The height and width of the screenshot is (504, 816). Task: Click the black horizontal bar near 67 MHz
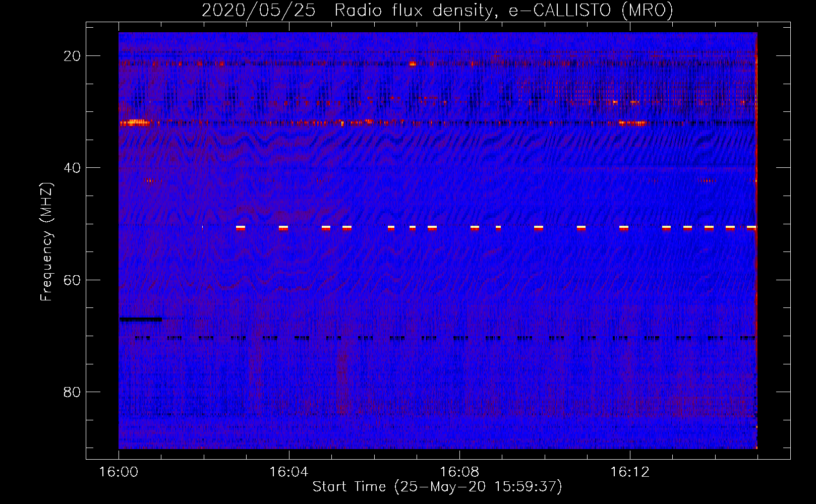tap(141, 319)
